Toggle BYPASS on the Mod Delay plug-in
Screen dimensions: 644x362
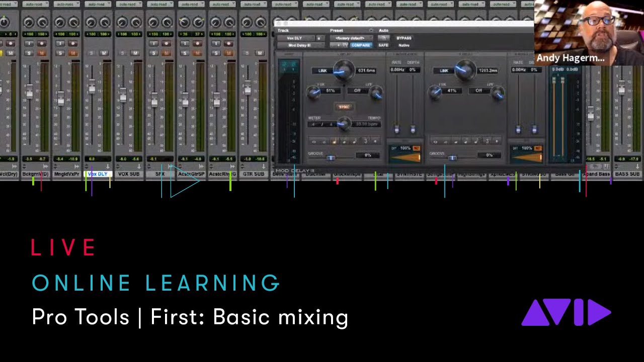point(404,38)
